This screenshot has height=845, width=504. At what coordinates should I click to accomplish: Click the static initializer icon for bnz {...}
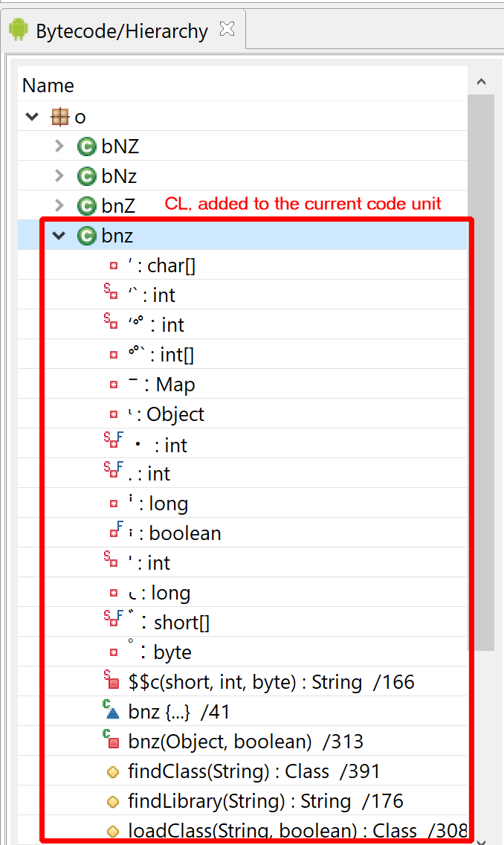pyautogui.click(x=112, y=712)
